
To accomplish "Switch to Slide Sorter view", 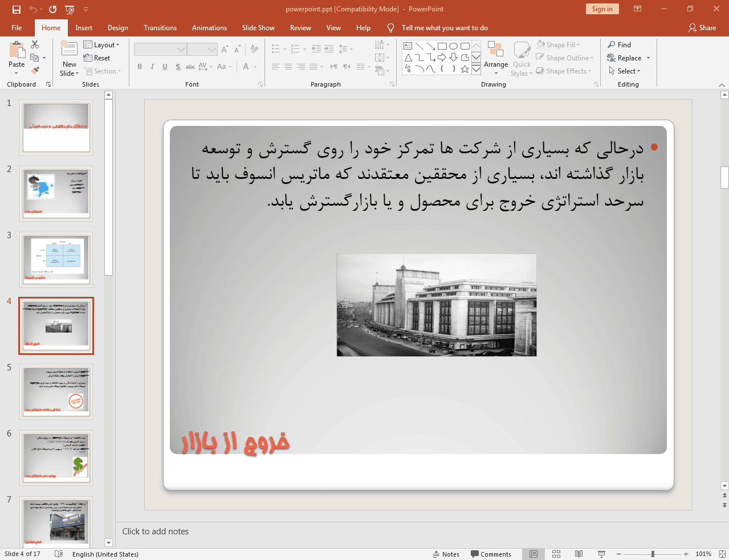I will [556, 554].
